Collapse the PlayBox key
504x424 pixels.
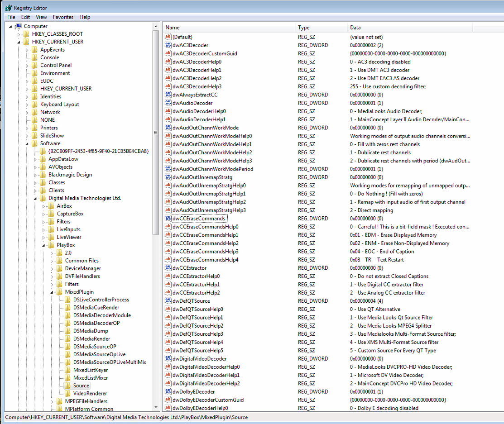(x=44, y=245)
